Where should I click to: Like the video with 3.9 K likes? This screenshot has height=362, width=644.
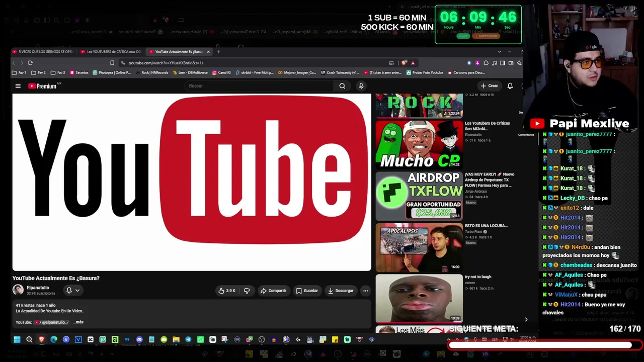pyautogui.click(x=227, y=291)
